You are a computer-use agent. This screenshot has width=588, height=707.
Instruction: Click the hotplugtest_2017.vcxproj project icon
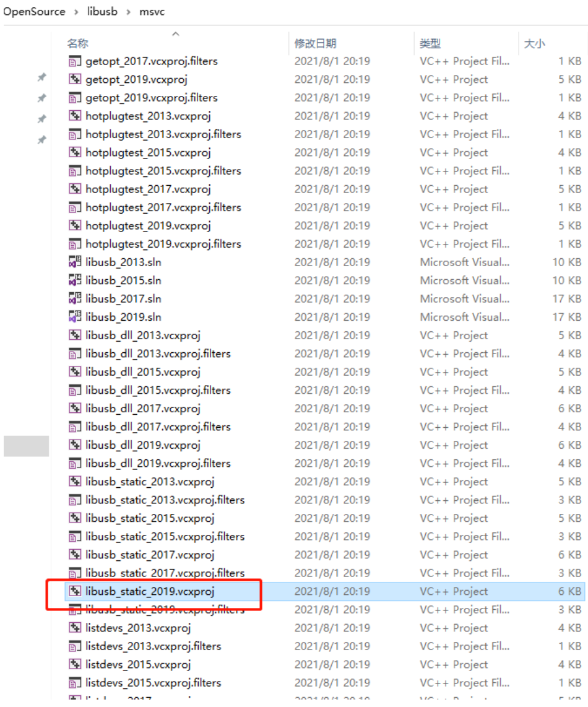pyautogui.click(x=75, y=189)
